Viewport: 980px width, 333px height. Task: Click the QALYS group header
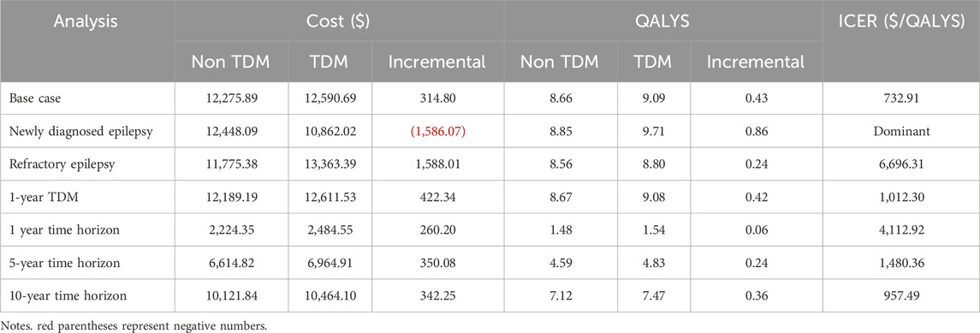pyautogui.click(x=663, y=22)
